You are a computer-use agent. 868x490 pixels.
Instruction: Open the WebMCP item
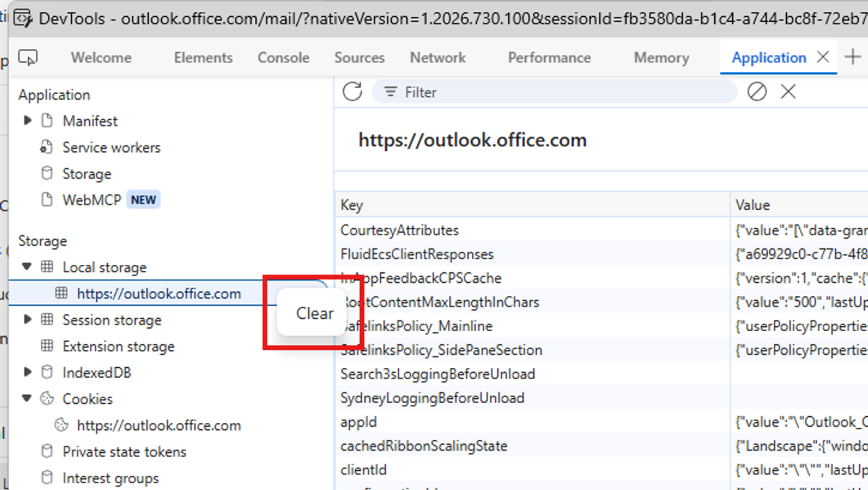[x=92, y=200]
